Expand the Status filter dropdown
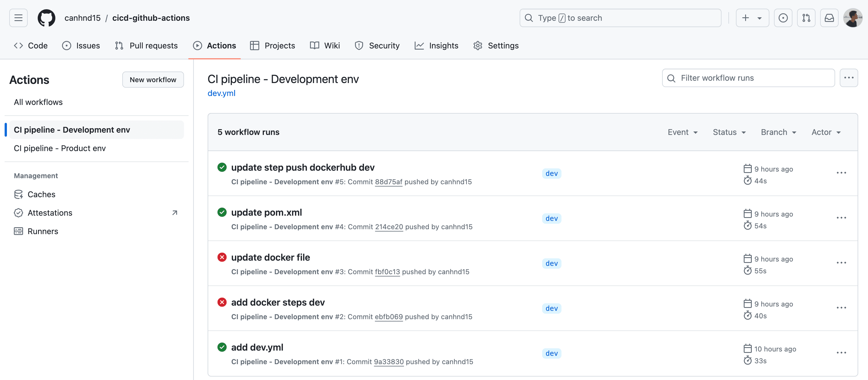Viewport: 868px width, 380px height. click(729, 132)
